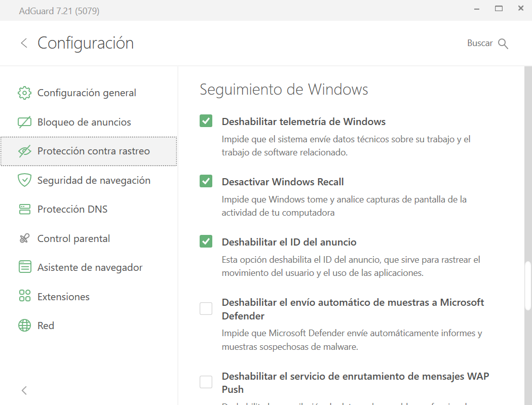Select Protección contra rastreo in sidebar
532x405 pixels.
coord(89,151)
